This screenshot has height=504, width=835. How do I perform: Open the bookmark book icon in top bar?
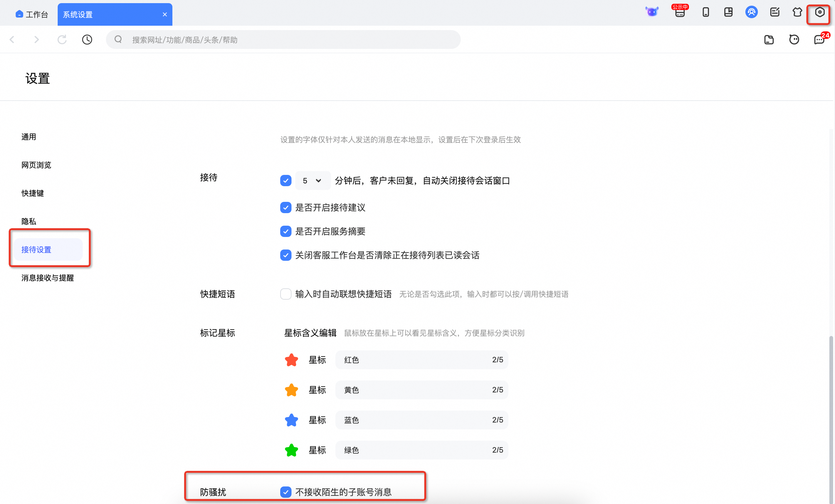[x=728, y=12]
